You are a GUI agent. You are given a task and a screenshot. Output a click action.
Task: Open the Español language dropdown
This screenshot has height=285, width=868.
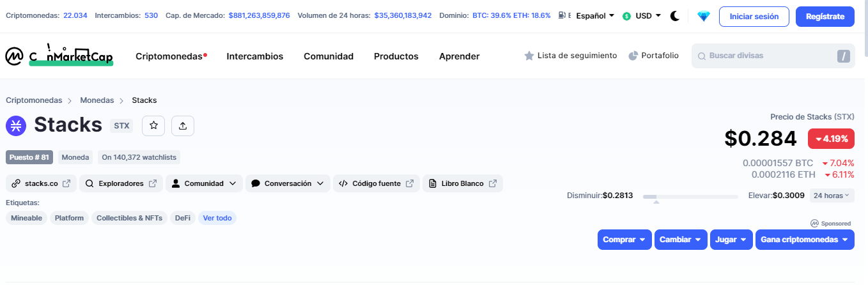(595, 15)
